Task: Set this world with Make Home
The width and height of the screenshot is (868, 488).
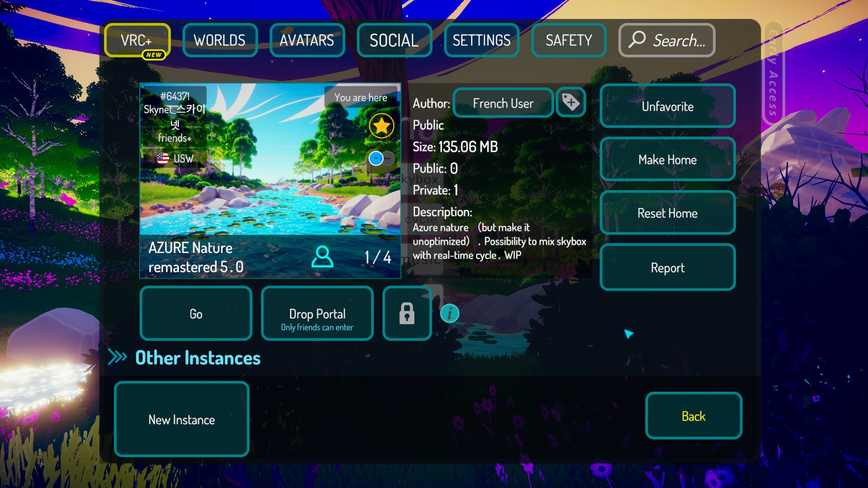Action: [667, 160]
